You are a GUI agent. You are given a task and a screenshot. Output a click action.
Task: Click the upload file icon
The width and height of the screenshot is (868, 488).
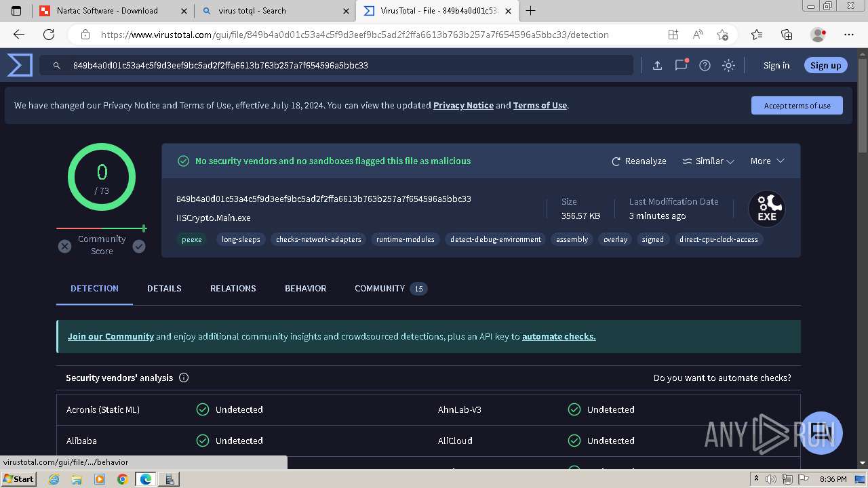point(657,65)
